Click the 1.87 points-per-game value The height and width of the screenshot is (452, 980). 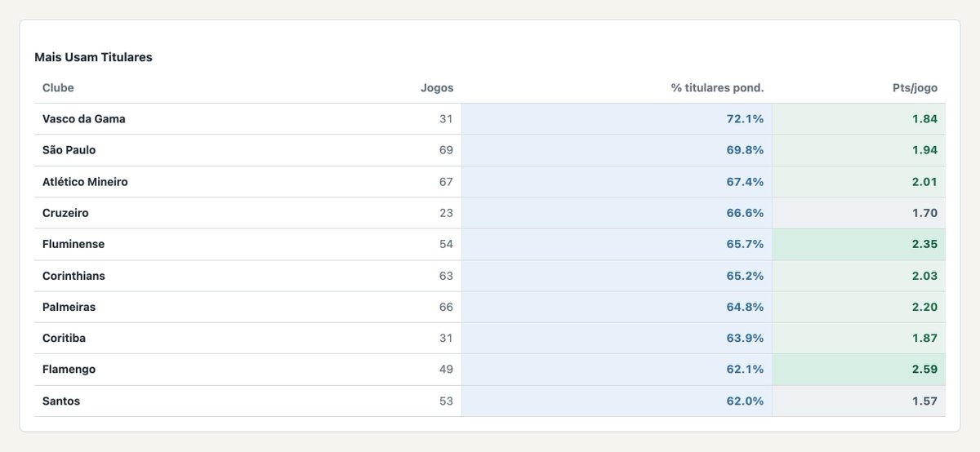point(924,338)
